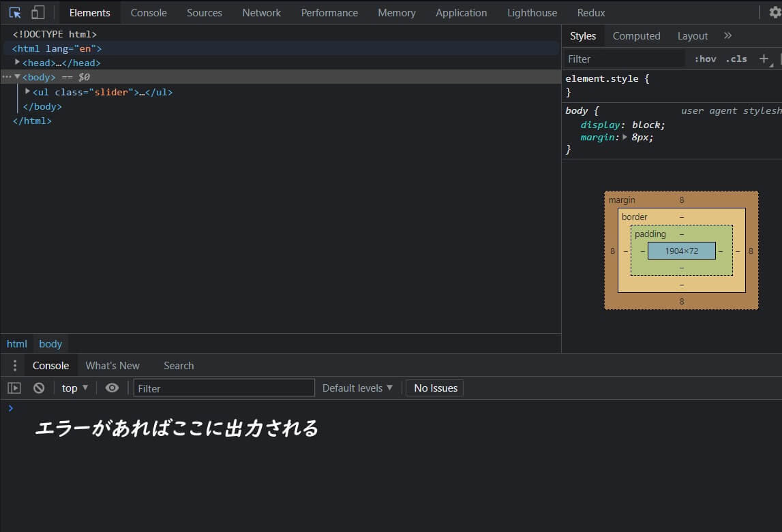Switch to the Network tab
Image resolution: width=782 pixels, height=532 pixels.
click(261, 13)
